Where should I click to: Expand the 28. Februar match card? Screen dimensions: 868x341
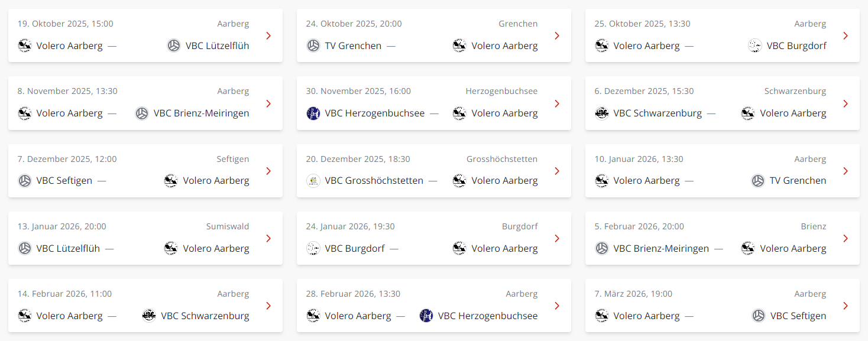tap(556, 306)
